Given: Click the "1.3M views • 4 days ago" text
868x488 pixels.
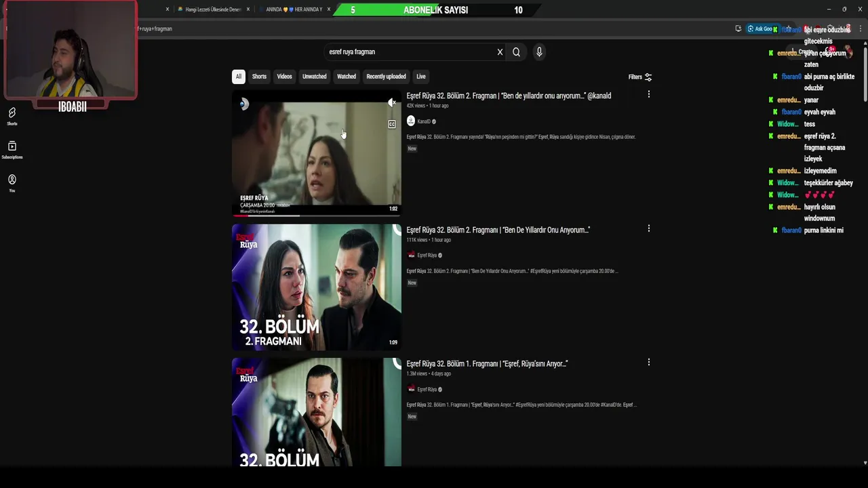Looking at the screenshot, I should 429,373.
